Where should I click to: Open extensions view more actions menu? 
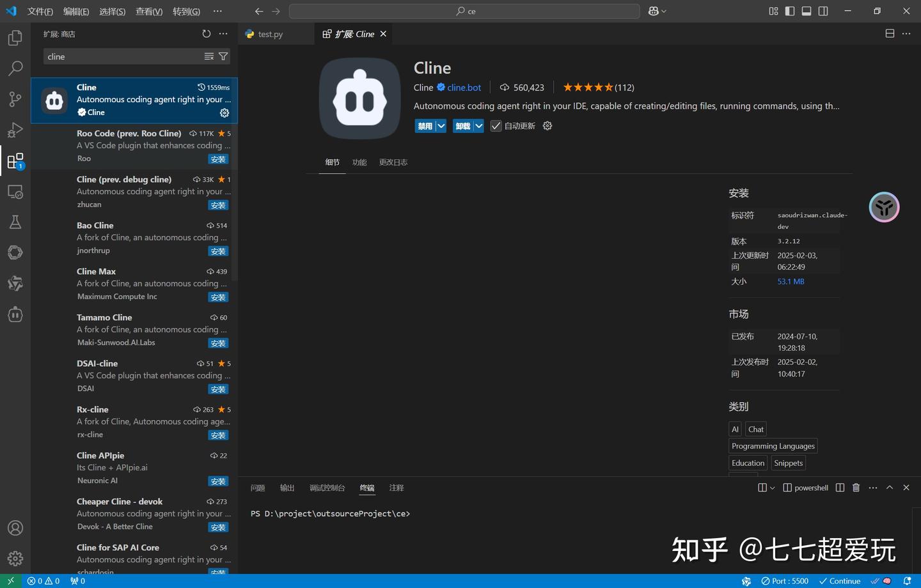click(223, 34)
